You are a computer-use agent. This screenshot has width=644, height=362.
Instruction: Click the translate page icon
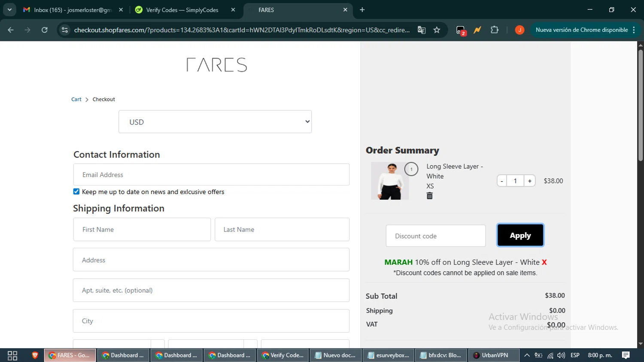tap(422, 30)
